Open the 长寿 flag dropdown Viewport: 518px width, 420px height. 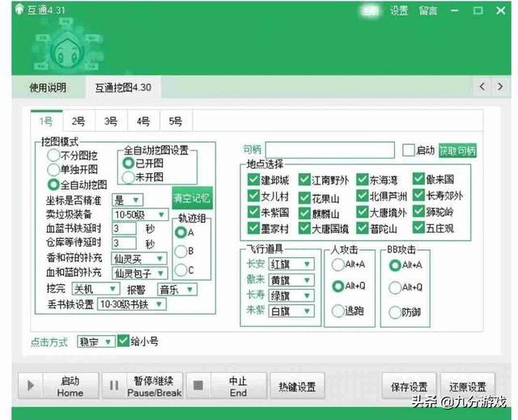pos(291,295)
